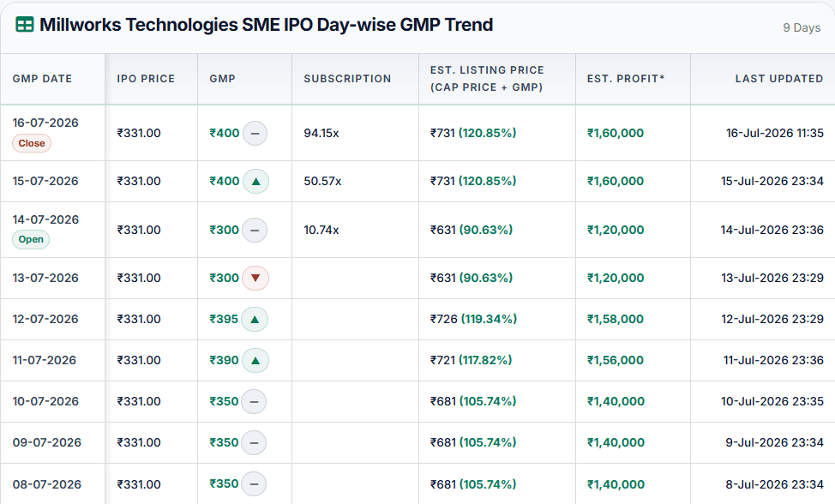
Task: Click the ₹1,58,000 profit value
Action: (x=616, y=320)
